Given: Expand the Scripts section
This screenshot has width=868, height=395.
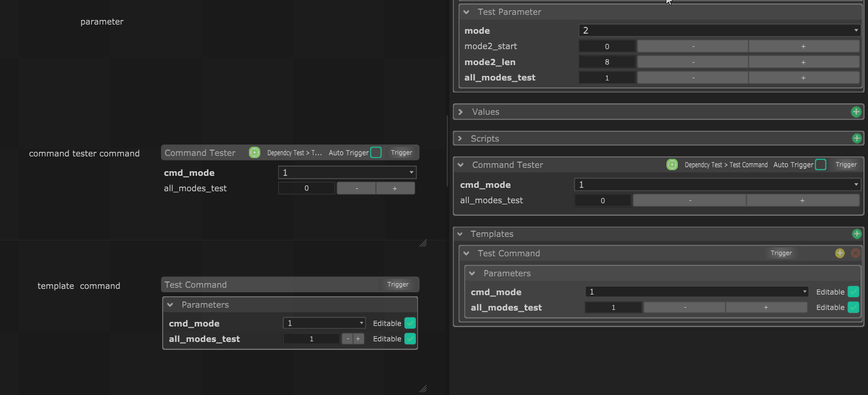Looking at the screenshot, I should (460, 139).
